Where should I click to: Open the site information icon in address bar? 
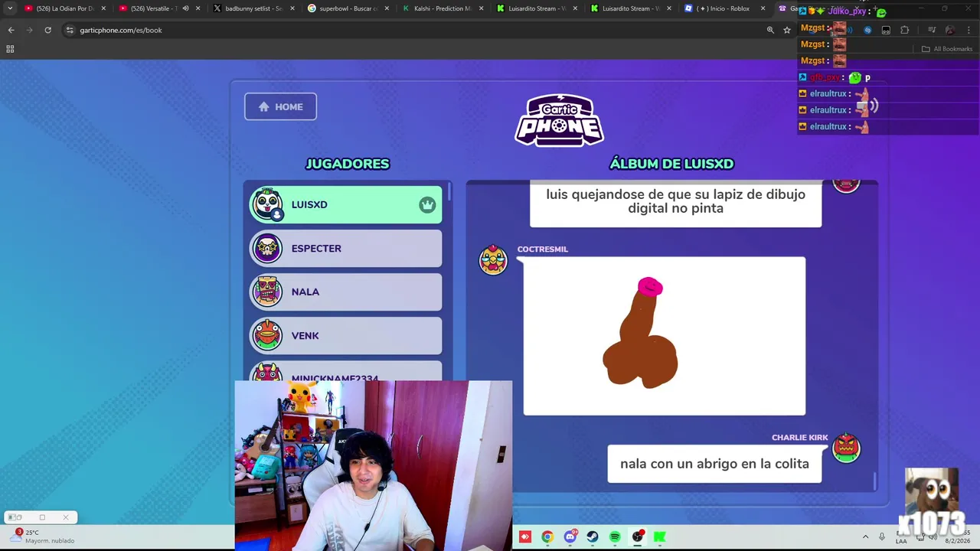click(70, 30)
